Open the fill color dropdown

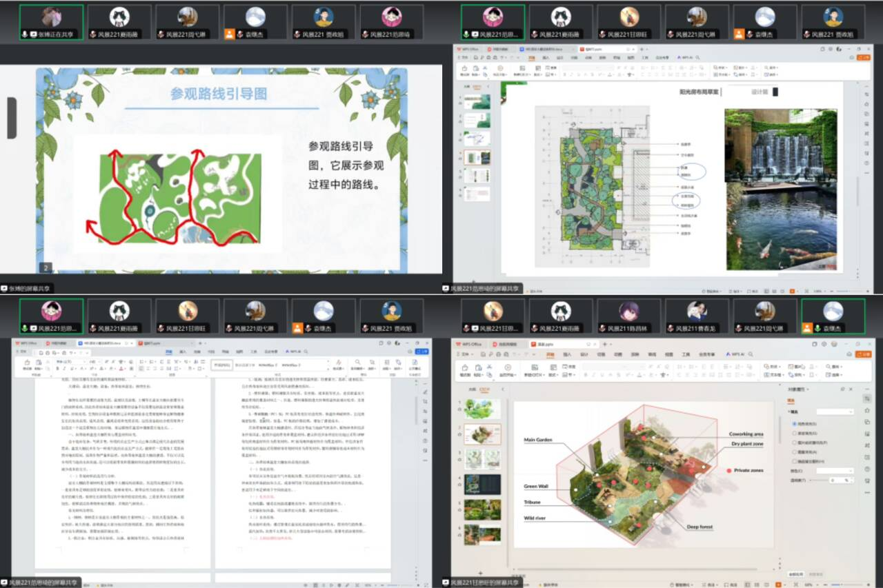[x=835, y=470]
